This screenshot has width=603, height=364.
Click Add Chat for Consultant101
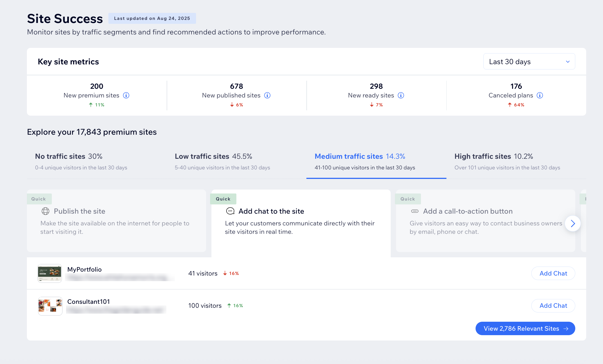tap(553, 305)
